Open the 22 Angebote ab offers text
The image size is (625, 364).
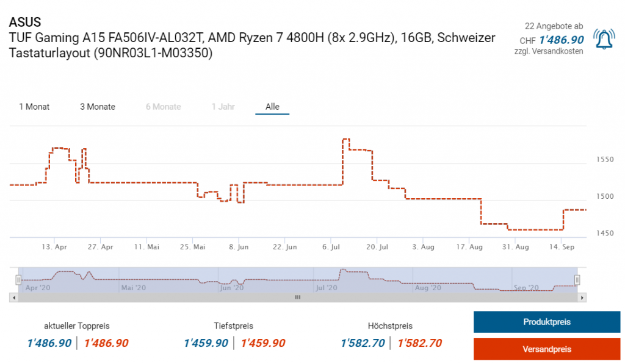[554, 26]
